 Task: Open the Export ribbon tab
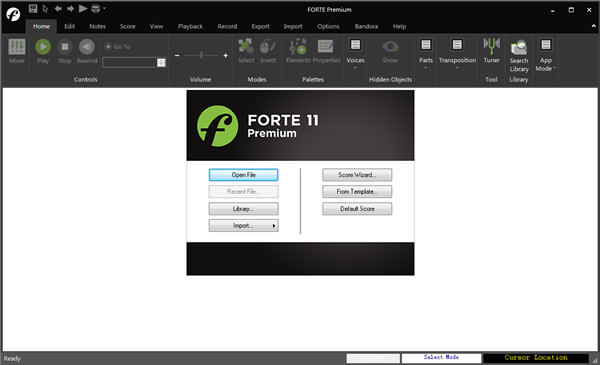point(261,26)
